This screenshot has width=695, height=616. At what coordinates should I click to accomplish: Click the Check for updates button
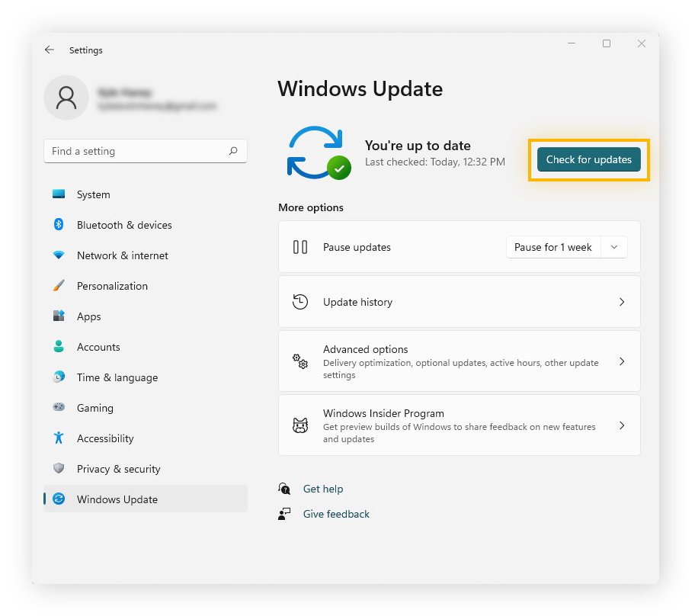[x=588, y=159]
